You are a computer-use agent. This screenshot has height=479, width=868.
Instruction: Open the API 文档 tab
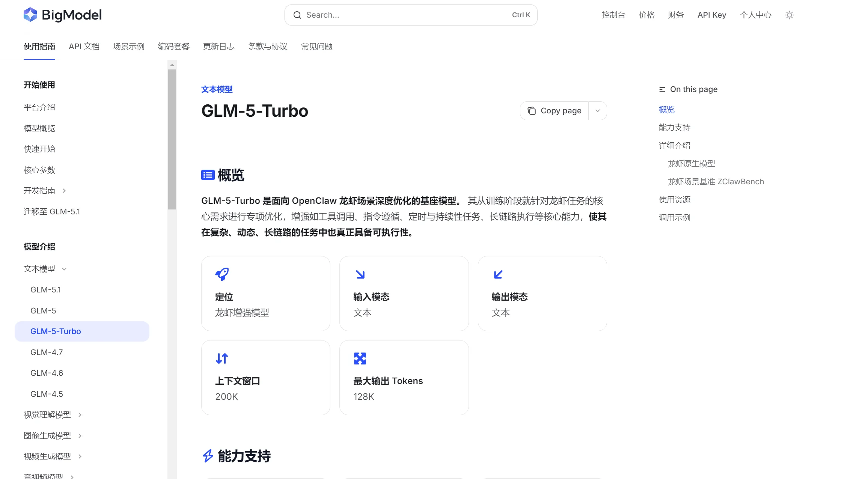(84, 47)
